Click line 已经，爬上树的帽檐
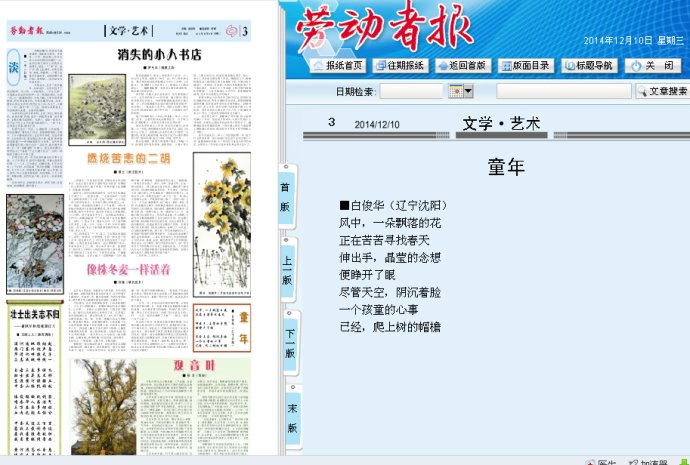This screenshot has height=465, width=690. 390,327
